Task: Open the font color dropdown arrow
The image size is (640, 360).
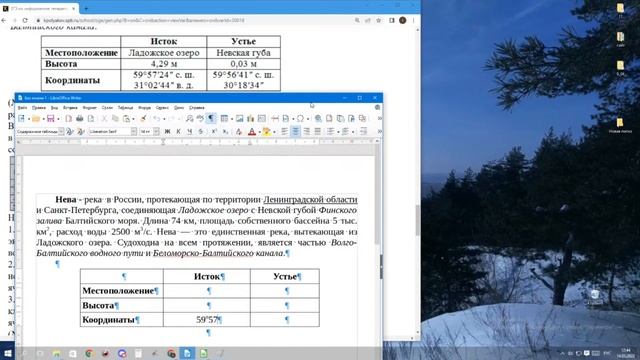Action: coord(259,132)
